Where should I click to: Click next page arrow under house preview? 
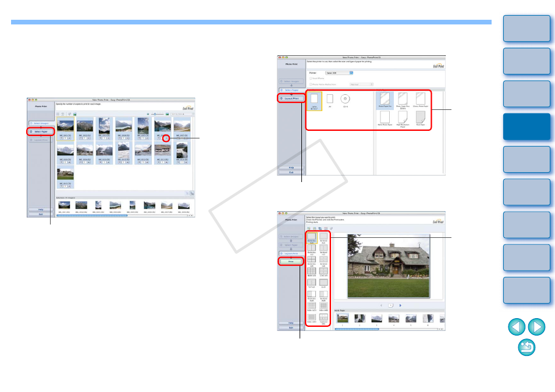coord(400,305)
